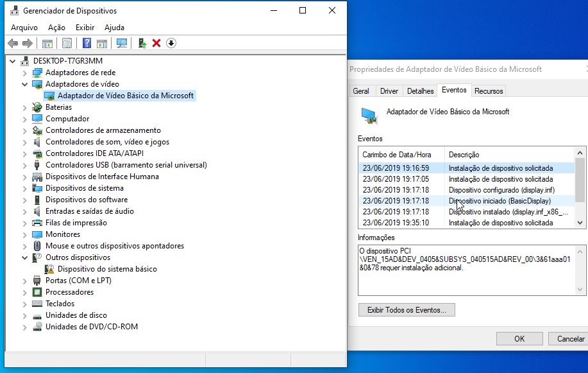Click OK in the properties dialog
The width and height of the screenshot is (588, 373).
[x=519, y=339]
